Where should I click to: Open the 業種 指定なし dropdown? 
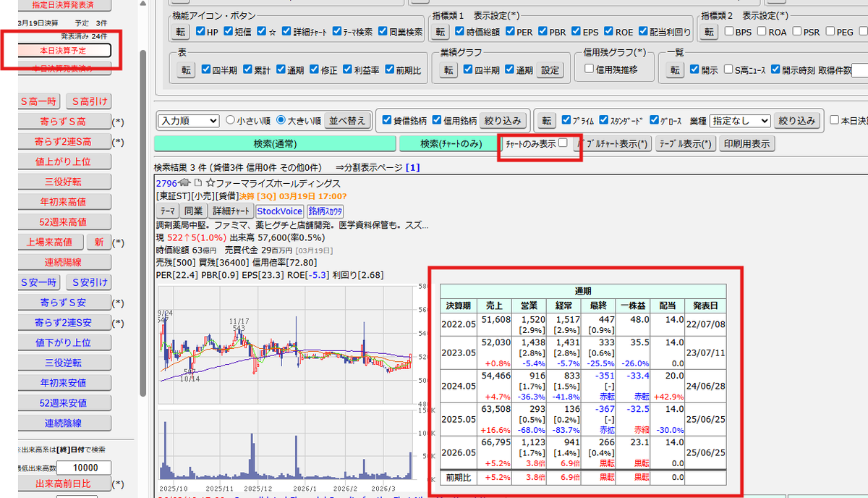[x=741, y=121]
